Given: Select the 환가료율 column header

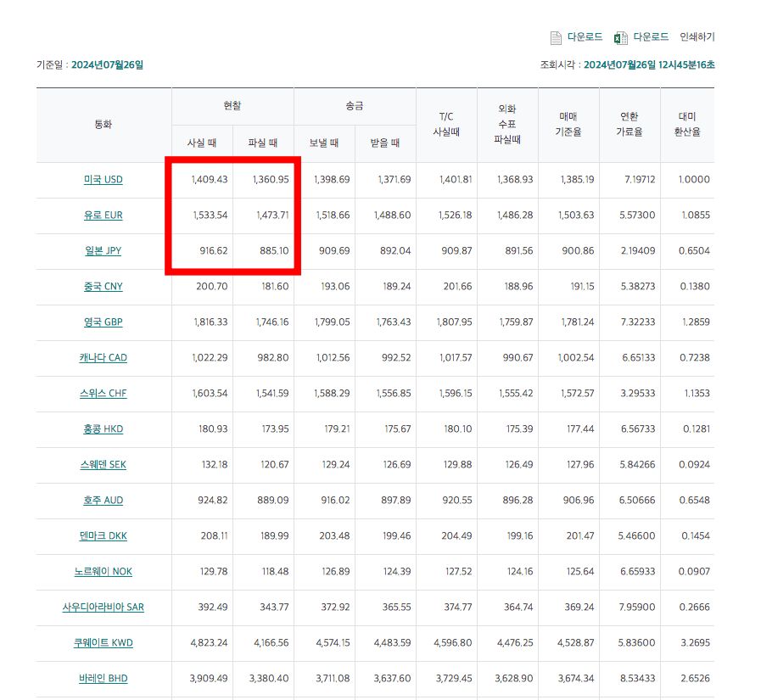Looking at the screenshot, I should [x=630, y=124].
